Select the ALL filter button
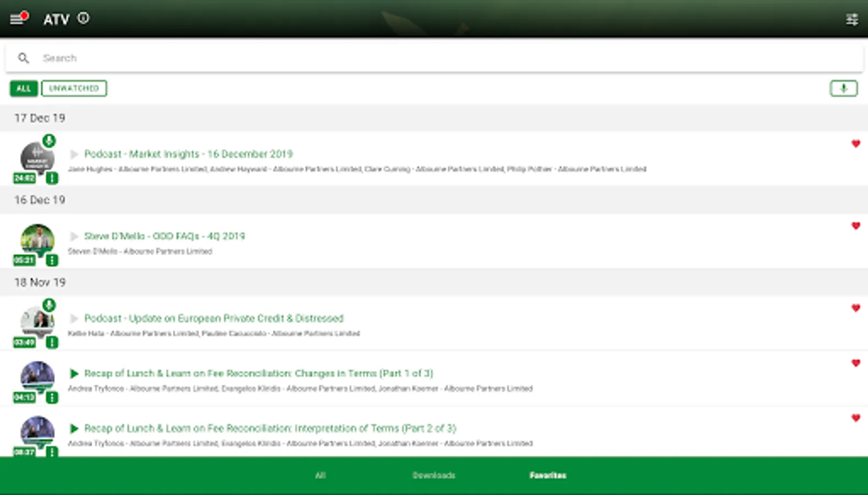This screenshot has height=495, width=868. [x=24, y=89]
